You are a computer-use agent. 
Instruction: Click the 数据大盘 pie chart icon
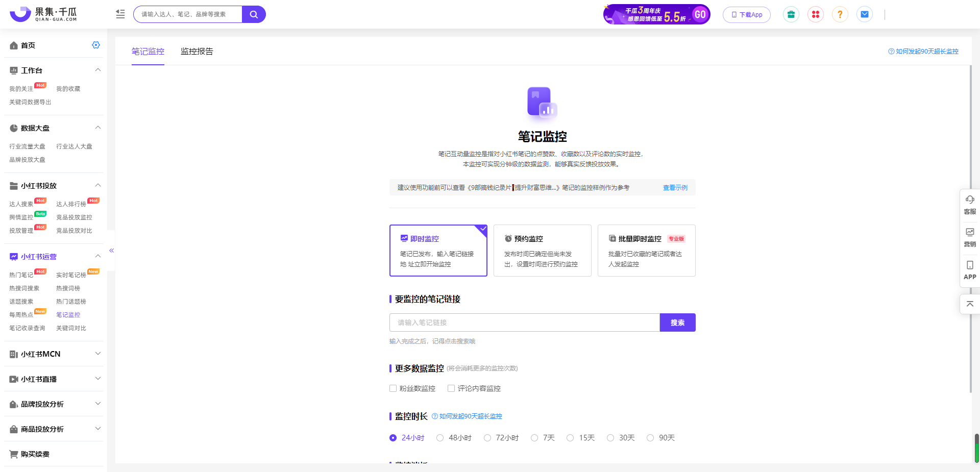pos(14,128)
